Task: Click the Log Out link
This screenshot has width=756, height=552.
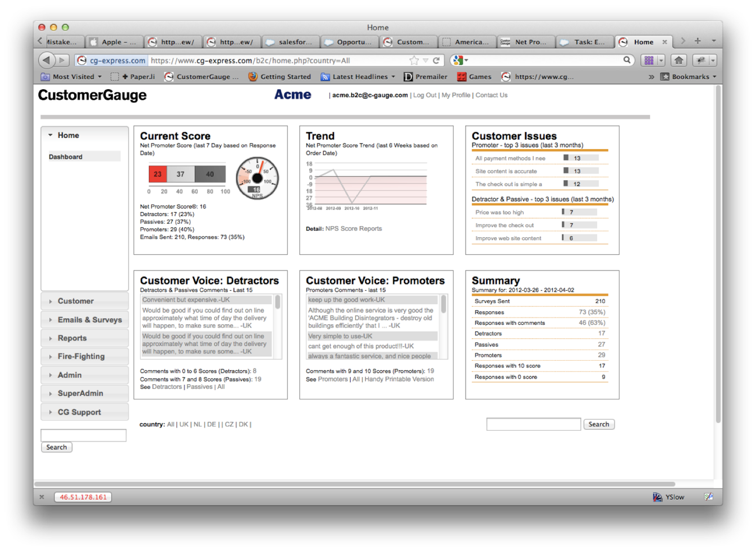Action: (424, 95)
